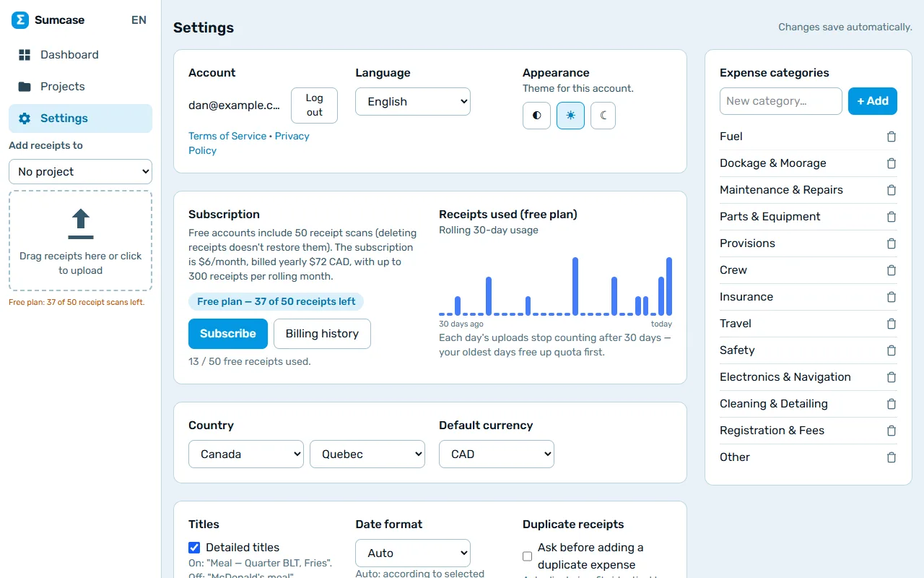
Task: Select the light sun theme
Action: click(x=570, y=116)
